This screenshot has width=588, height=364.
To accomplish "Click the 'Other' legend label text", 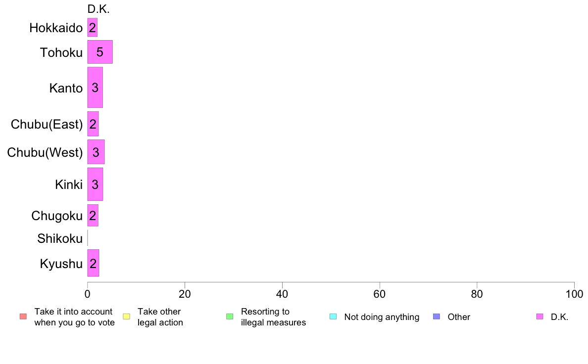I will pos(459,317).
